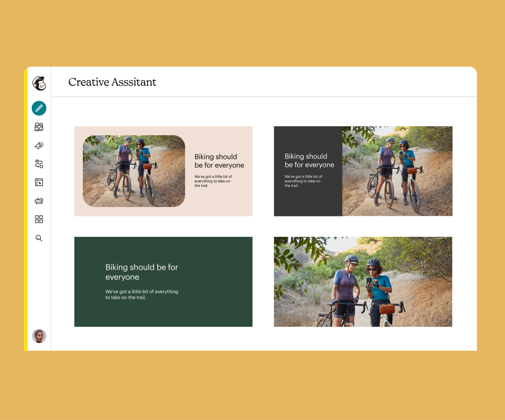Open the Website layout icon
This screenshot has width=505, height=420.
39,182
